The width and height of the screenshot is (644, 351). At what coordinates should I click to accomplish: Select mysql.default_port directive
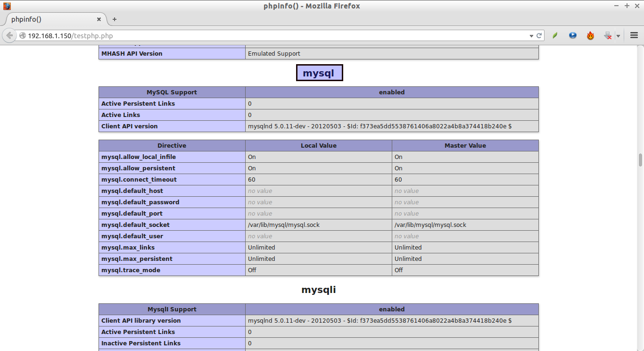132,214
